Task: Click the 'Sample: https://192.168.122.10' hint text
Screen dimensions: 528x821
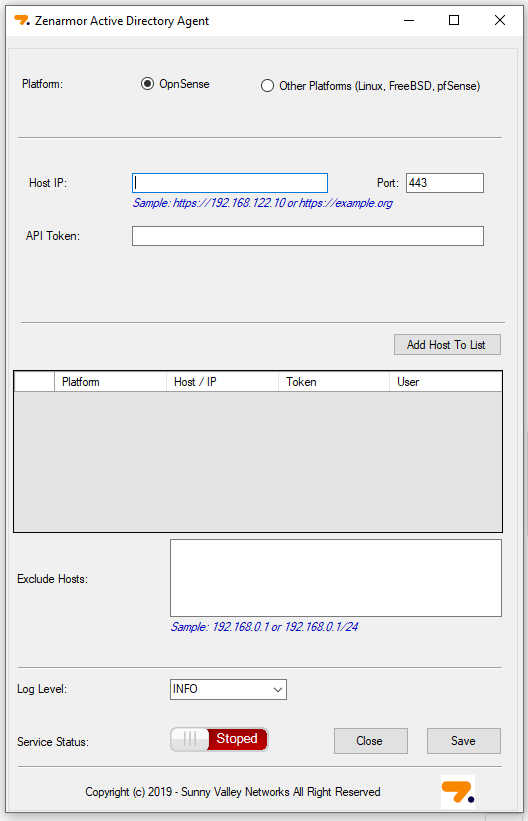Action: (262, 203)
